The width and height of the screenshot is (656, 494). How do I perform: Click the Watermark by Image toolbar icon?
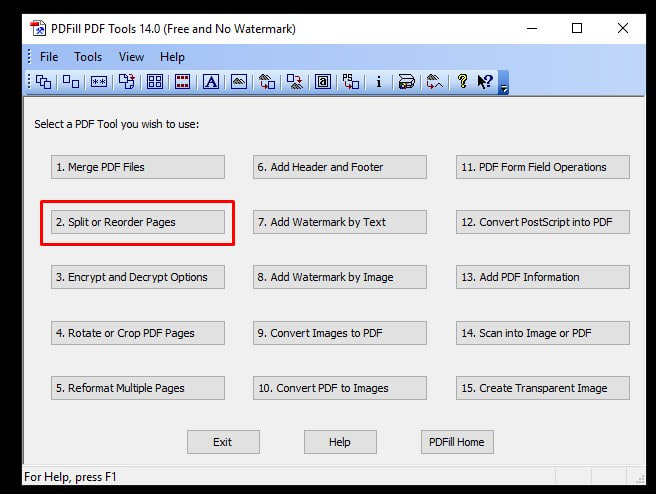(239, 82)
